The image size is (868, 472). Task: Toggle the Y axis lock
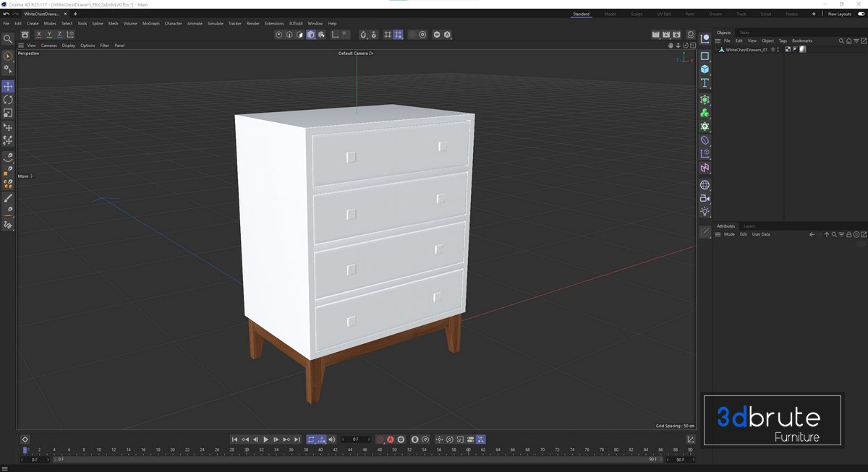(x=49, y=35)
